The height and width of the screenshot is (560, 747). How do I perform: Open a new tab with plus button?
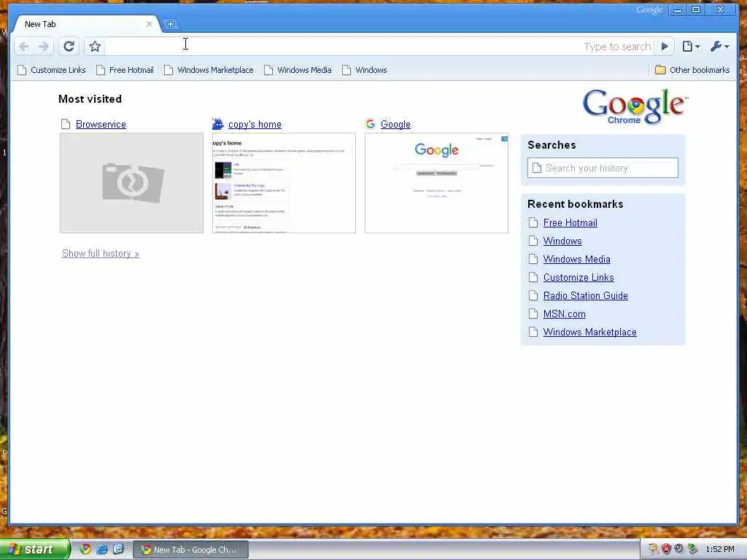170,24
